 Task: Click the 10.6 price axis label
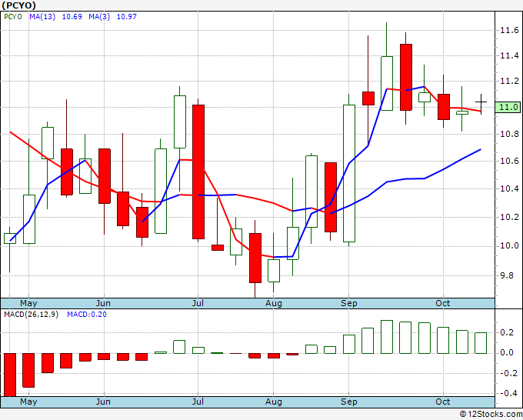tap(509, 161)
